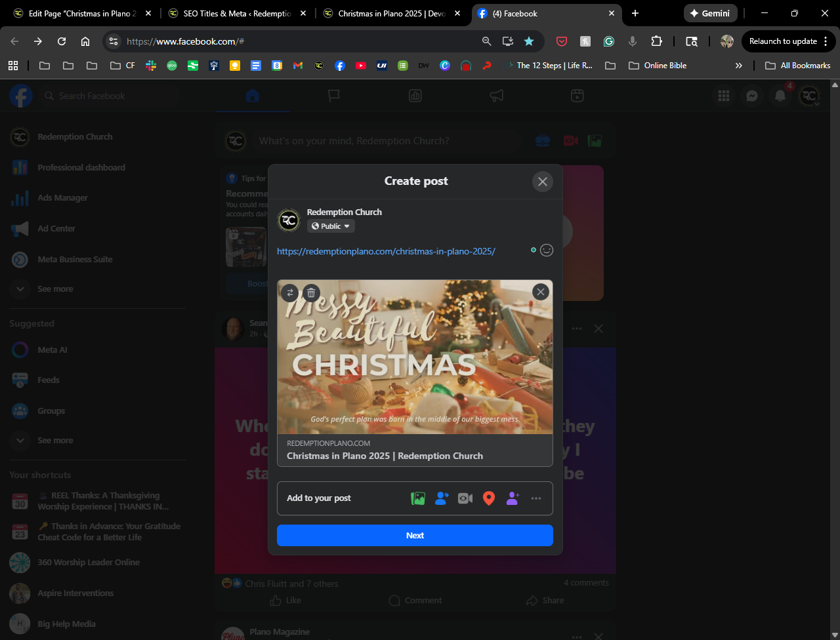Click the Tag people icon
Viewport: 840px width, 640px height.
442,498
